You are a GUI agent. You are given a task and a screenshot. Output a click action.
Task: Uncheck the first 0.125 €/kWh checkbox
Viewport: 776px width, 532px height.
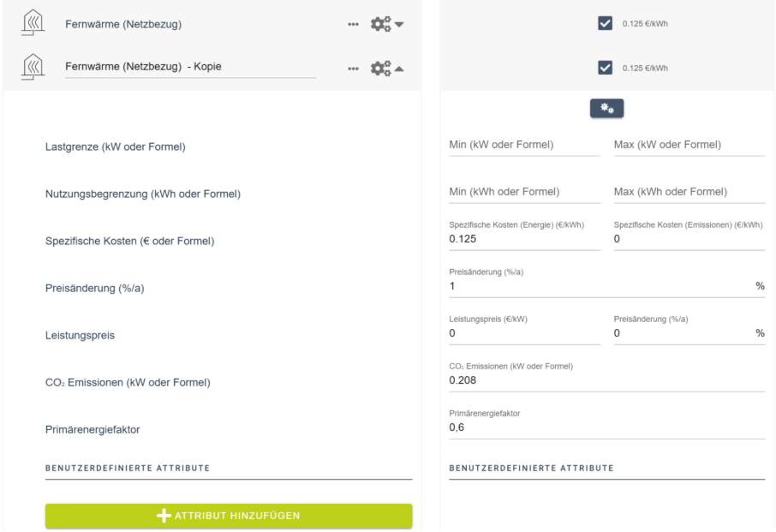(x=605, y=24)
